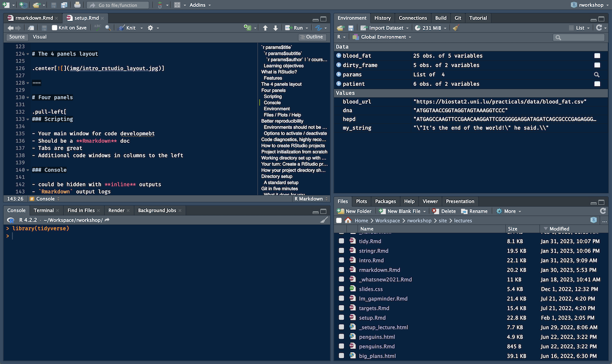Image resolution: width=612 pixels, height=364 pixels.
Task: Inspect params list with magnifier icon
Action: (597, 75)
